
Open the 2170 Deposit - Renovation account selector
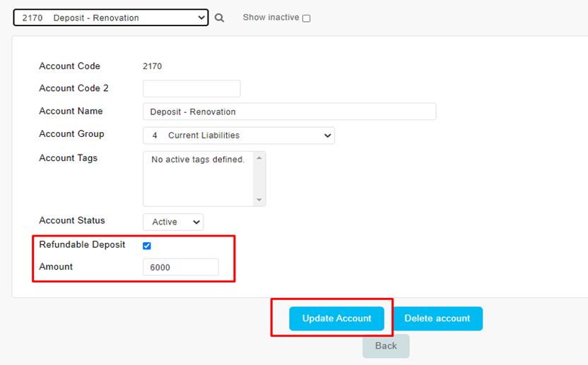click(111, 18)
